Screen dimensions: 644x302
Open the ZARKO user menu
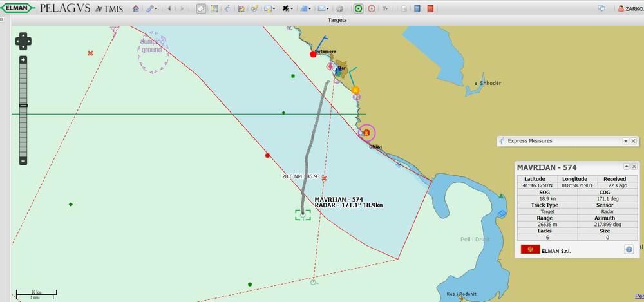tap(629, 9)
